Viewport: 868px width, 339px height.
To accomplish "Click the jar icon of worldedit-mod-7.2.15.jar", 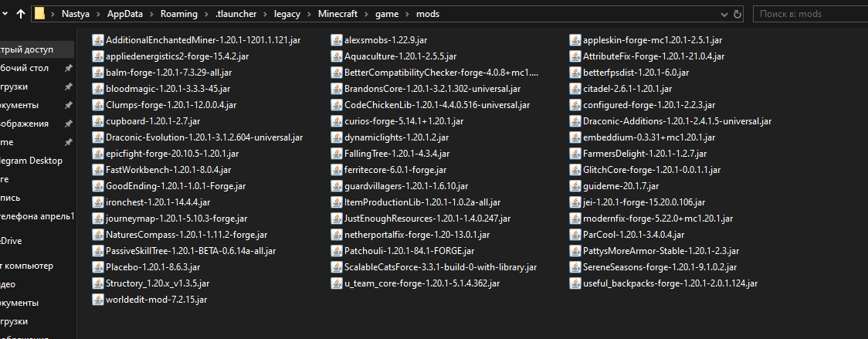I will pyautogui.click(x=98, y=300).
